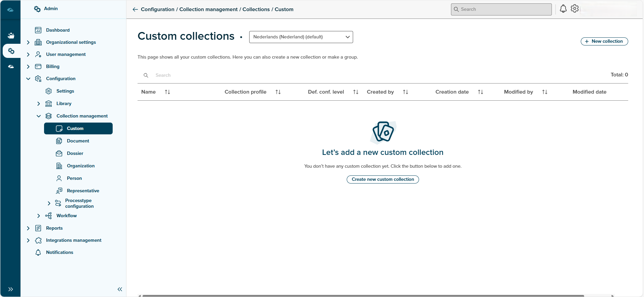Go to Dashboard in sidebar

click(58, 30)
